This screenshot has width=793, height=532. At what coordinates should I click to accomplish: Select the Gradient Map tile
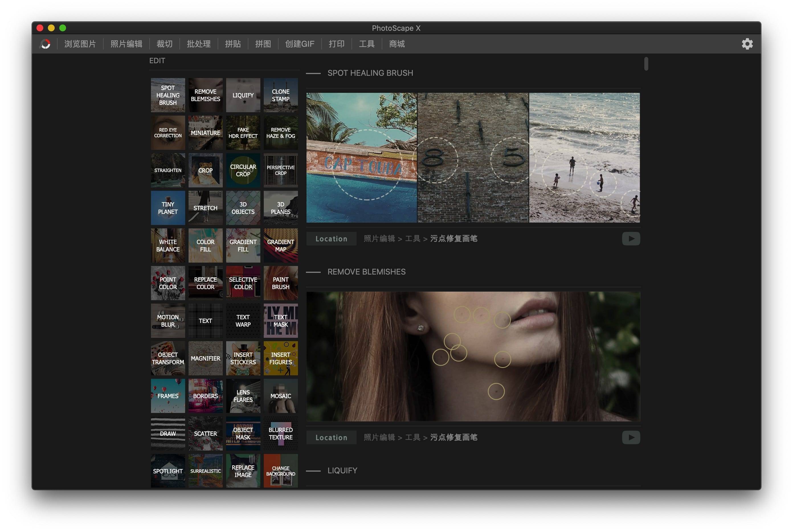[280, 245]
